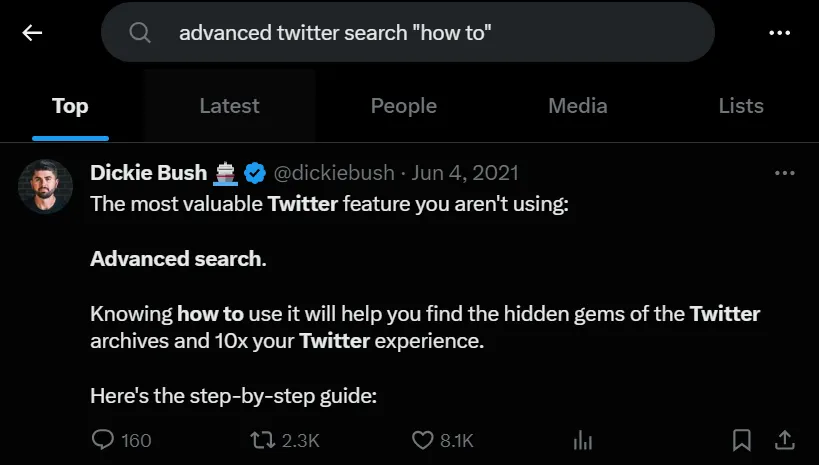Open the search options three-dot menu

tap(779, 33)
